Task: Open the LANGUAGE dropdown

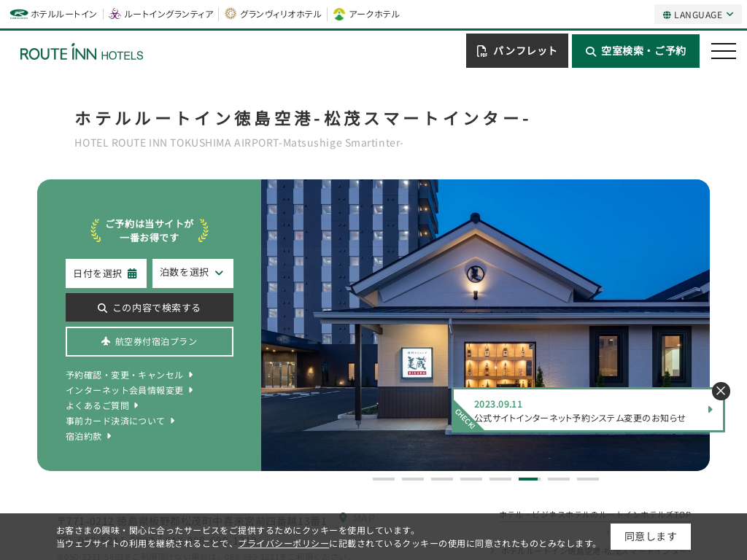Action: point(697,15)
